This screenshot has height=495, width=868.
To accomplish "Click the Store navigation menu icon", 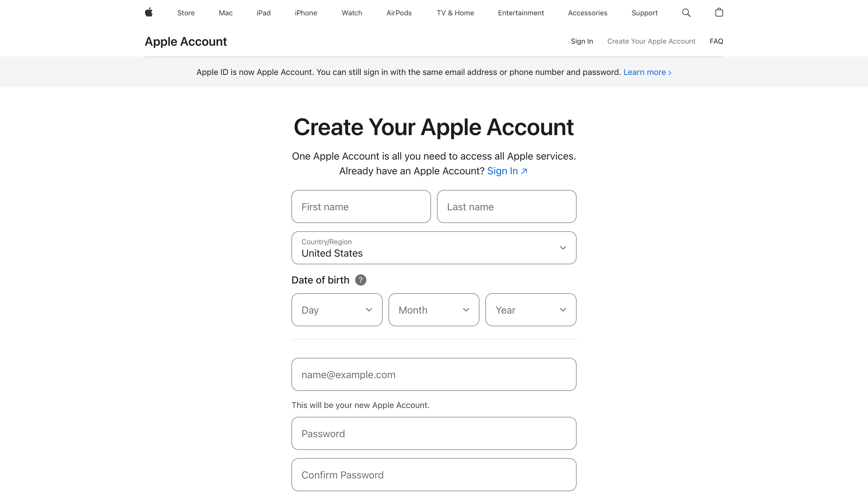I will tap(186, 12).
